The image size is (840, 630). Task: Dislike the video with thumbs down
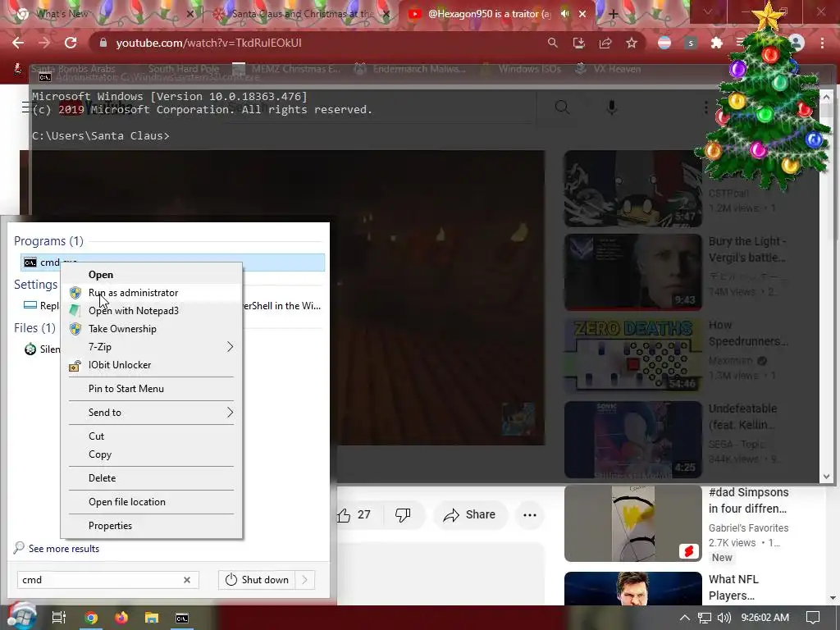(403, 515)
